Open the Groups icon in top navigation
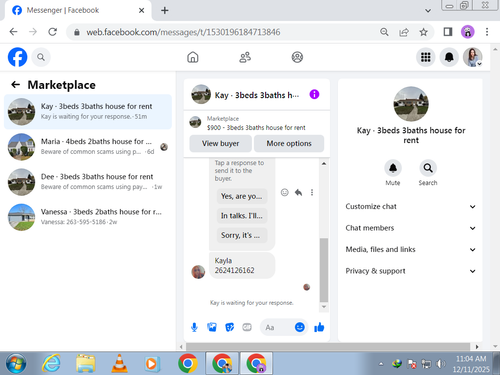The height and width of the screenshot is (375, 500). tap(297, 57)
